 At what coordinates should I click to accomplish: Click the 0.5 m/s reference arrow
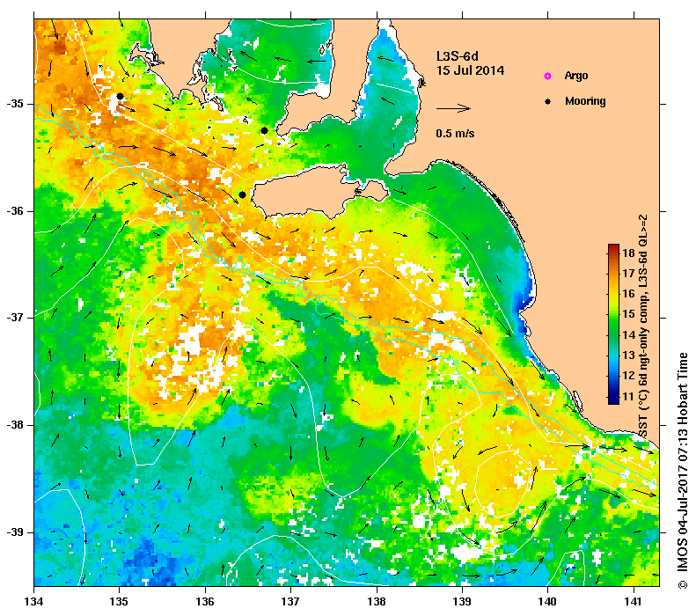pyautogui.click(x=453, y=108)
